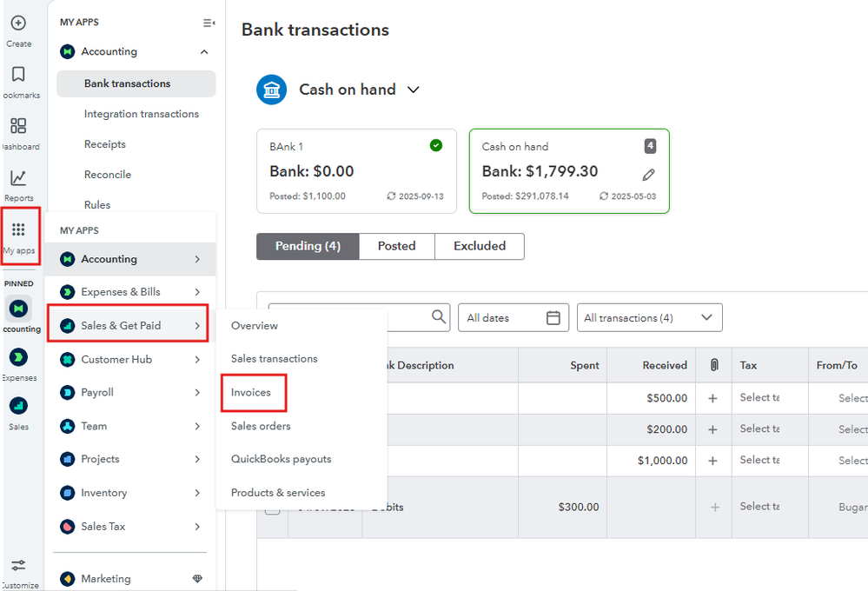Image resolution: width=868 pixels, height=591 pixels.
Task: Add attachment on $1,000.00 row
Action: 713,461
